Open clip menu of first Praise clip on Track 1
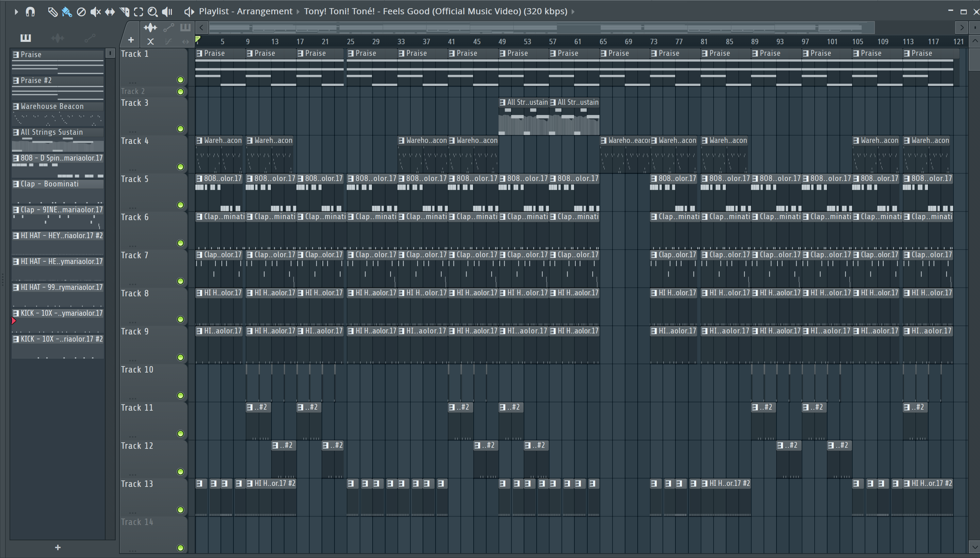 199,54
